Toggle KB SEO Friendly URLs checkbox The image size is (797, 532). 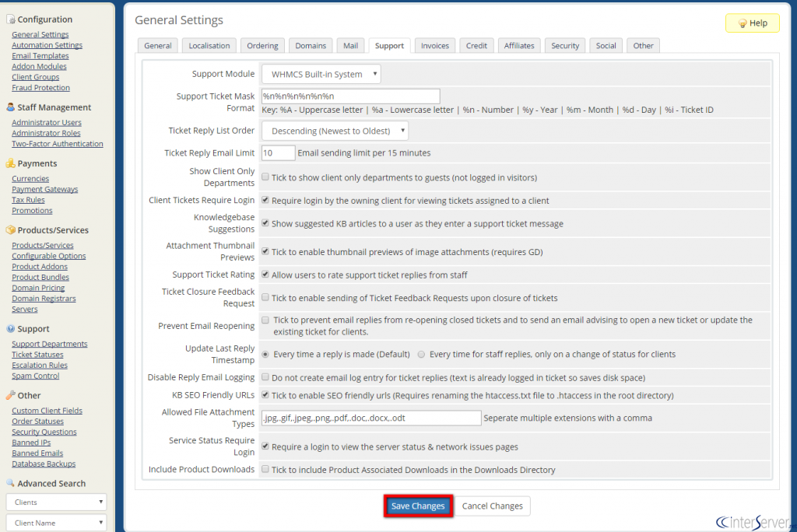click(265, 394)
